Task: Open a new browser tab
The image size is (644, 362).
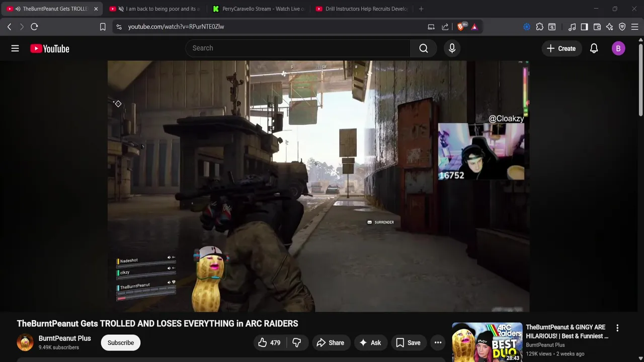Action: tap(421, 9)
